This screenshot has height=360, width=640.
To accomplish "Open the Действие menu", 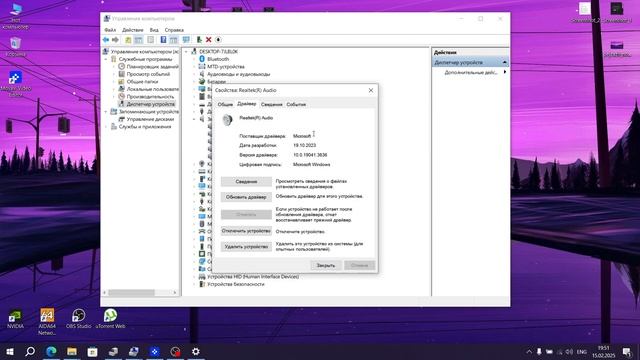I will 133,30.
